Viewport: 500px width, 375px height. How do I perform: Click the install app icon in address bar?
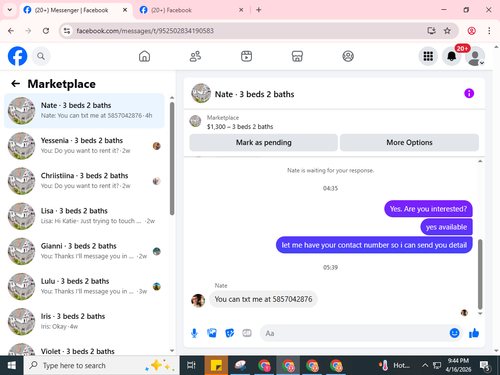431,31
